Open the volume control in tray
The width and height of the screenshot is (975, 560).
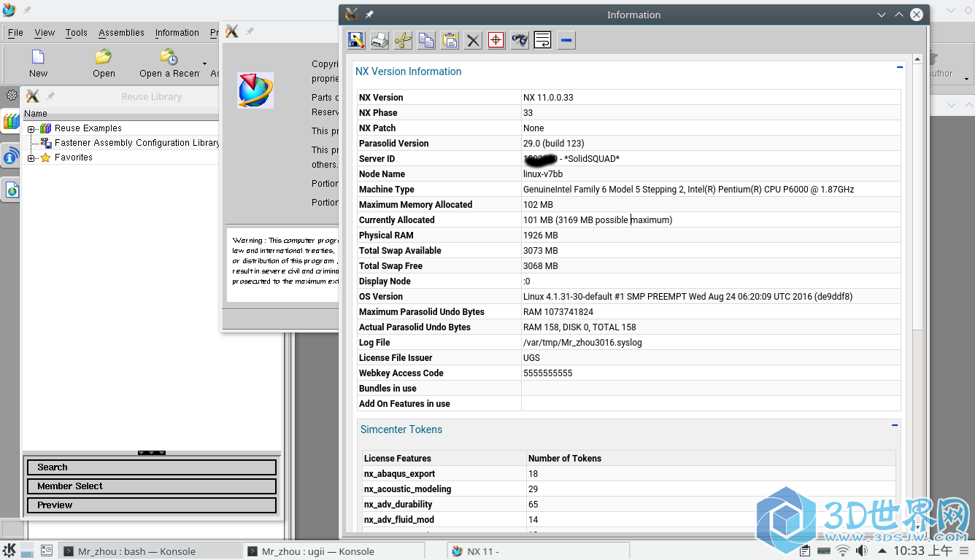pyautogui.click(x=862, y=551)
